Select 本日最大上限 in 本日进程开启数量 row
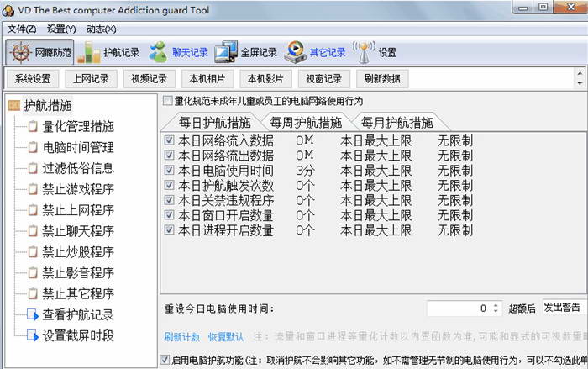 (x=376, y=230)
